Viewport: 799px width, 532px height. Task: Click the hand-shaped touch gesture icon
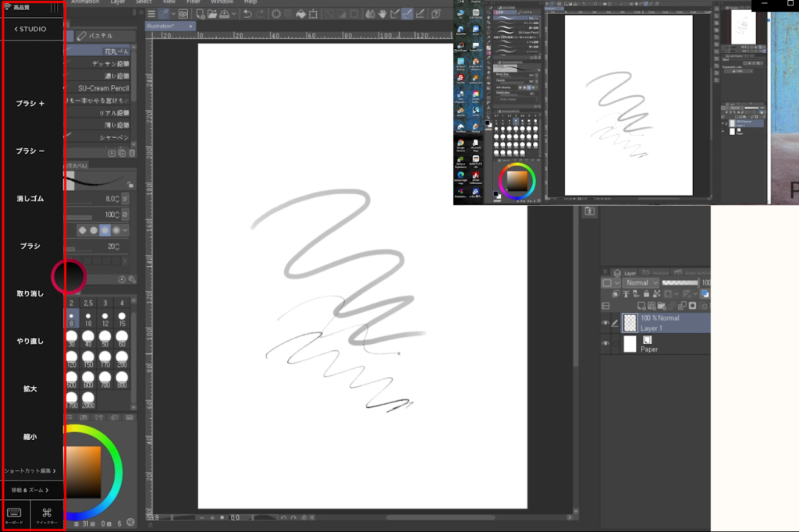click(x=382, y=14)
